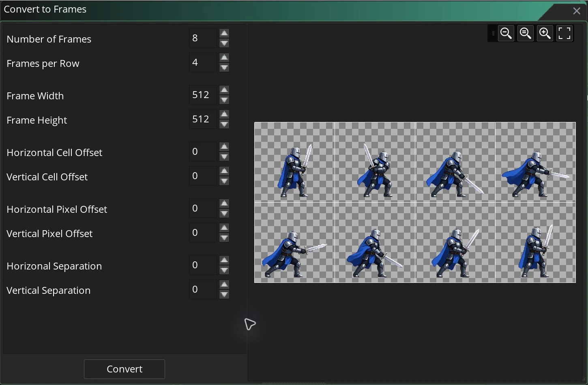Increase Vertical Cell Offset with up arrow
Screen dimensions: 588x385
point(224,171)
